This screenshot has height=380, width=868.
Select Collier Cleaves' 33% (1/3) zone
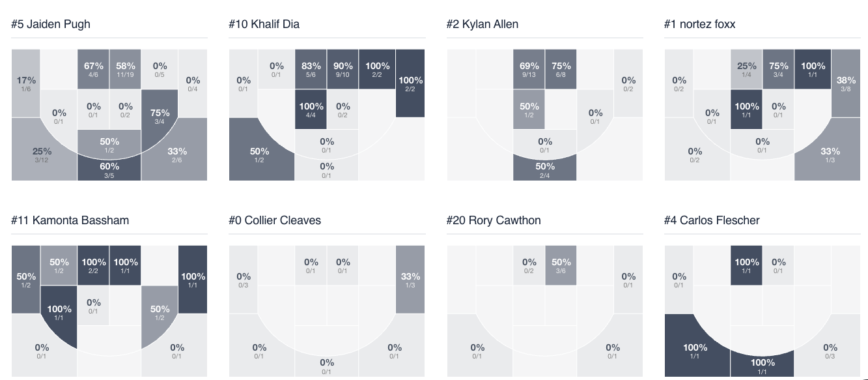[410, 280]
